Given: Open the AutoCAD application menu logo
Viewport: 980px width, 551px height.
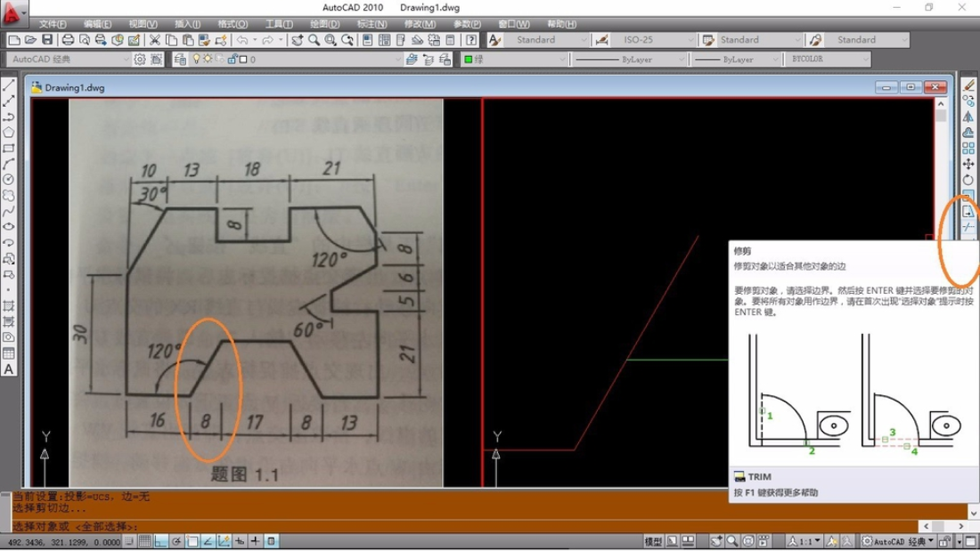Looking at the screenshot, I should 12,12.
